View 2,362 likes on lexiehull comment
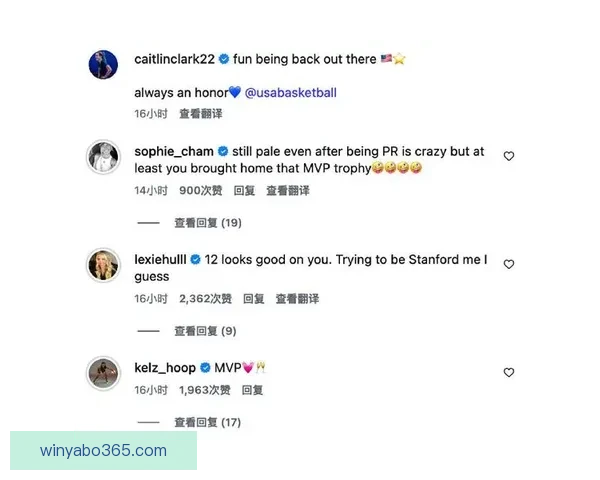Viewport: 600px width, 480px height. (x=205, y=299)
